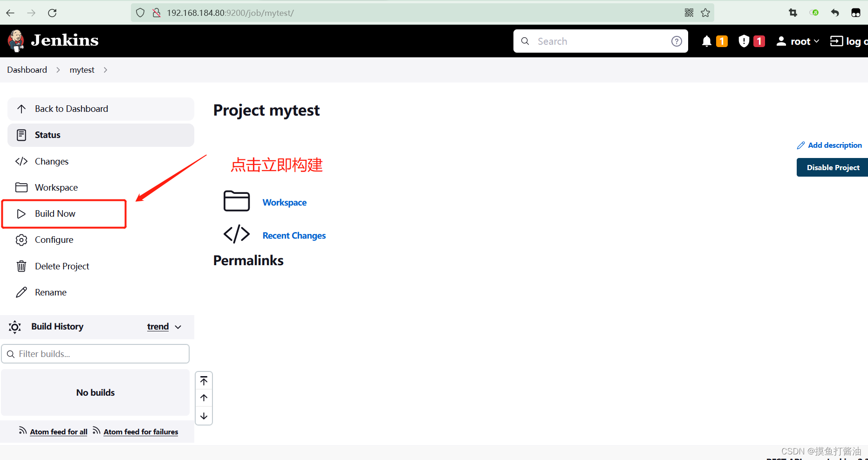Viewport: 868px width, 460px height.
Task: Open the Workspace link in main panel
Action: [x=285, y=203]
